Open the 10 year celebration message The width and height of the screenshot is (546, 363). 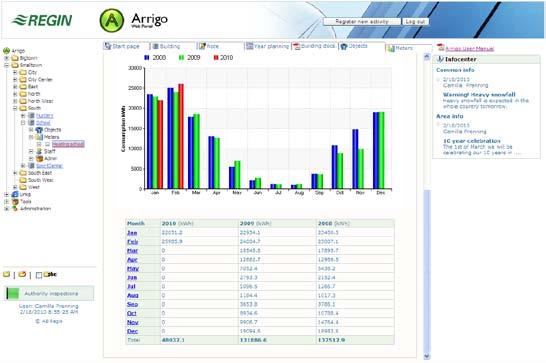point(471,141)
